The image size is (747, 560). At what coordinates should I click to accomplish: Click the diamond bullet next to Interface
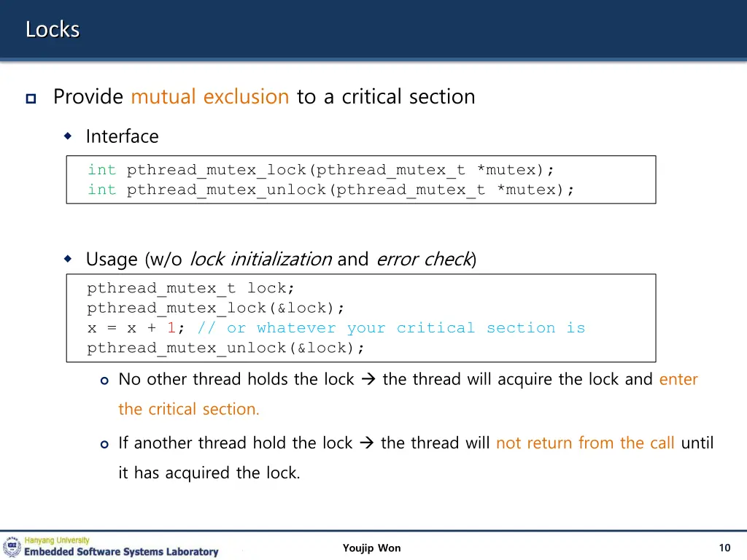[68, 136]
